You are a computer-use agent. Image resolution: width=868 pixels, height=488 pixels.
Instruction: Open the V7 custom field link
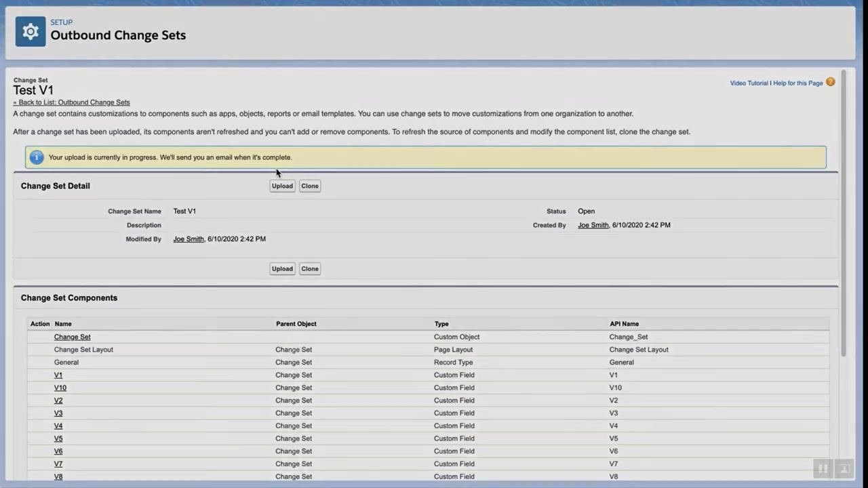point(58,464)
